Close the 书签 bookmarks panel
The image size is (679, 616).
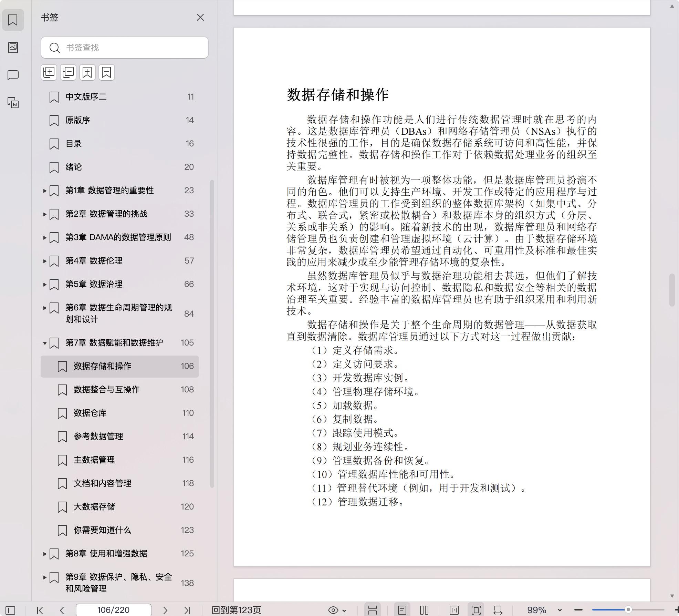point(200,18)
